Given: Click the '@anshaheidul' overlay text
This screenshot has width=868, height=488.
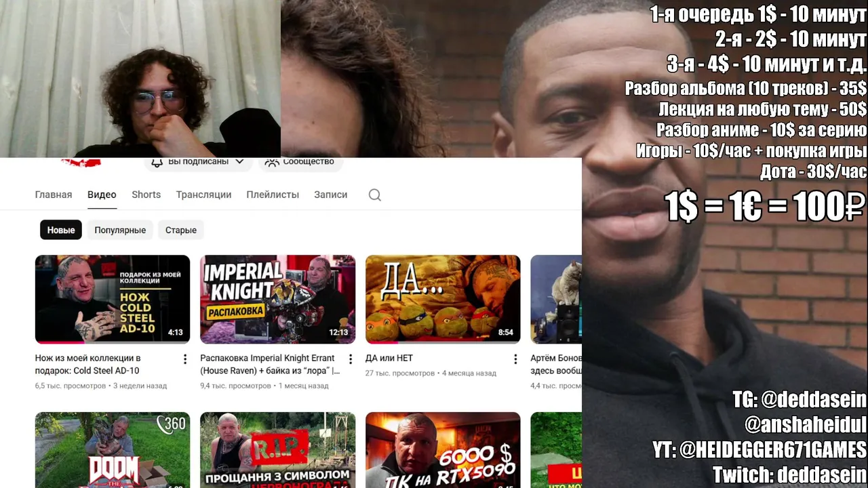Looking at the screenshot, I should pyautogui.click(x=806, y=425).
